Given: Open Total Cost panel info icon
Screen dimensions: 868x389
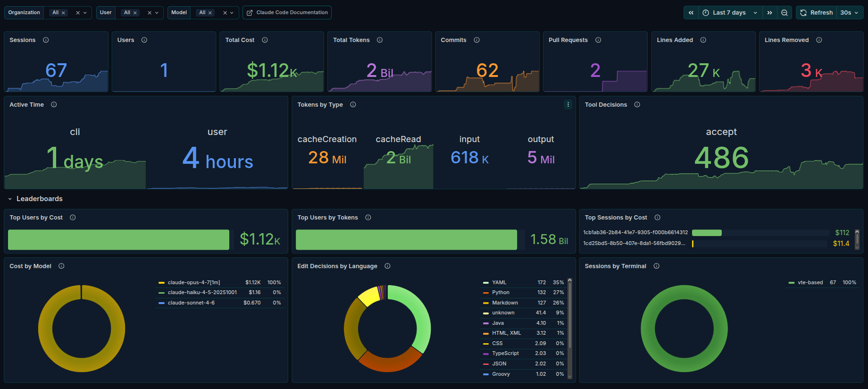Looking at the screenshot, I should click(265, 40).
